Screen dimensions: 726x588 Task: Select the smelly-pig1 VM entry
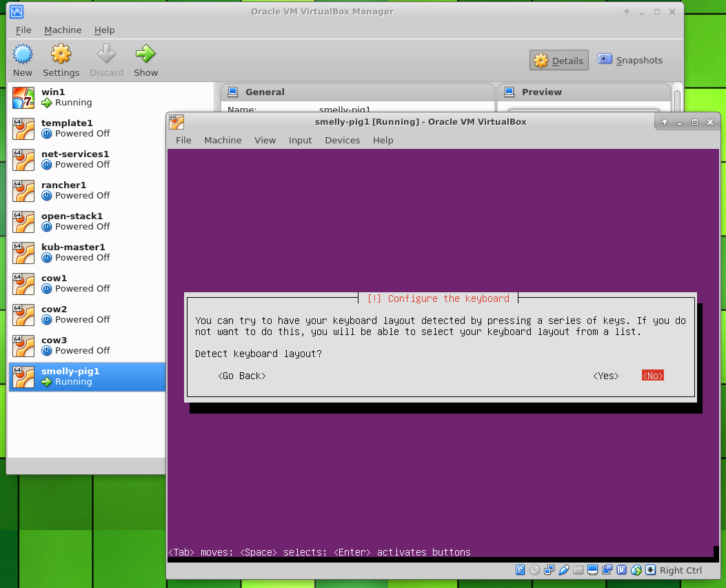click(x=87, y=377)
